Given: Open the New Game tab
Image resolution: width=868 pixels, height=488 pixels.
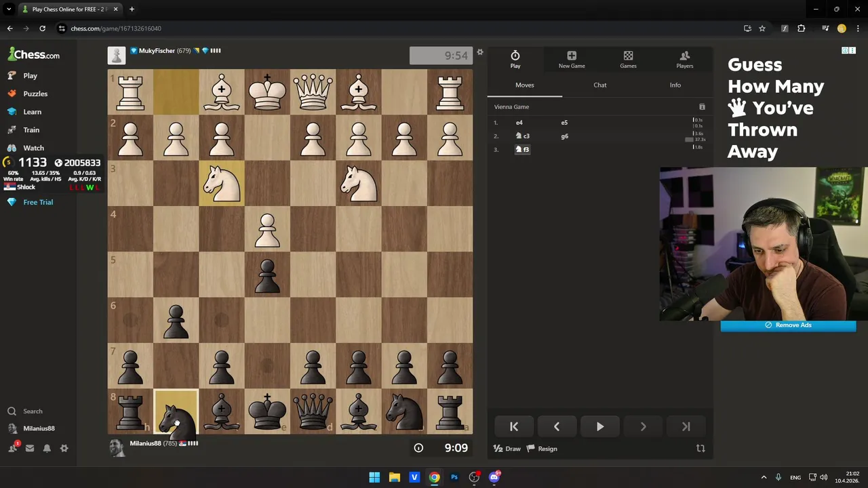Looking at the screenshot, I should (x=572, y=59).
